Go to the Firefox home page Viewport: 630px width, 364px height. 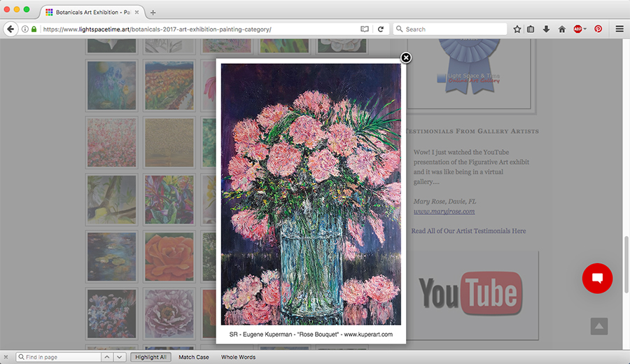562,29
